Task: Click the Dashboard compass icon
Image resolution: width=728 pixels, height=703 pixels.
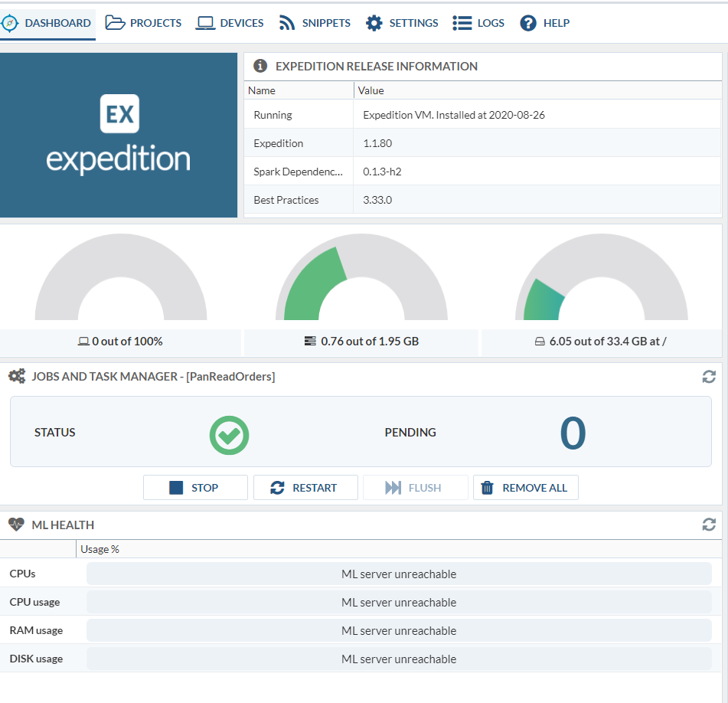Action: pos(10,23)
